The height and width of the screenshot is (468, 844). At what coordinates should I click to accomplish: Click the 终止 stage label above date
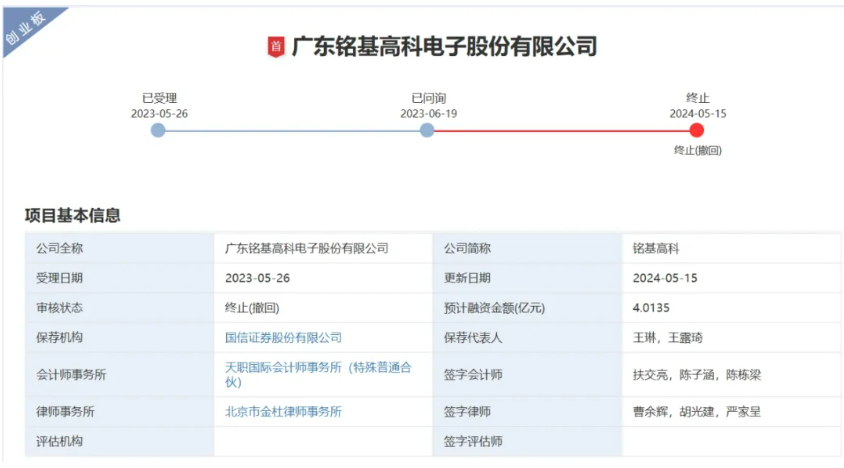(698, 98)
